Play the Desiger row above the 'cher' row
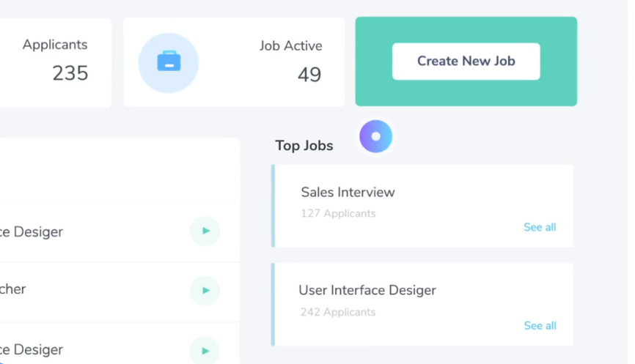This screenshot has width=635, height=364. [205, 231]
